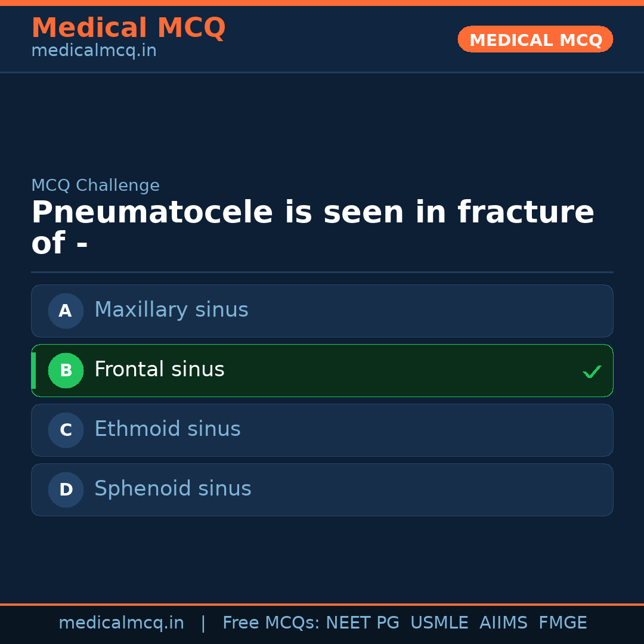Open medicalmcq.in link in the footer
The width and height of the screenshot is (644, 644).
point(121,623)
